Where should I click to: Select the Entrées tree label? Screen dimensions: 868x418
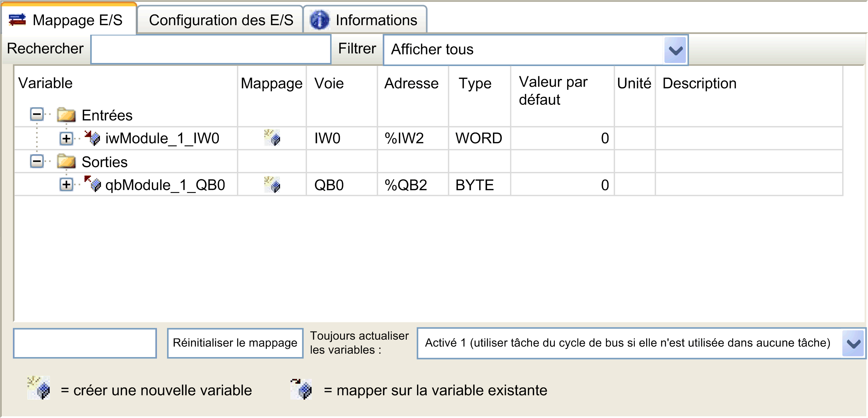(107, 115)
